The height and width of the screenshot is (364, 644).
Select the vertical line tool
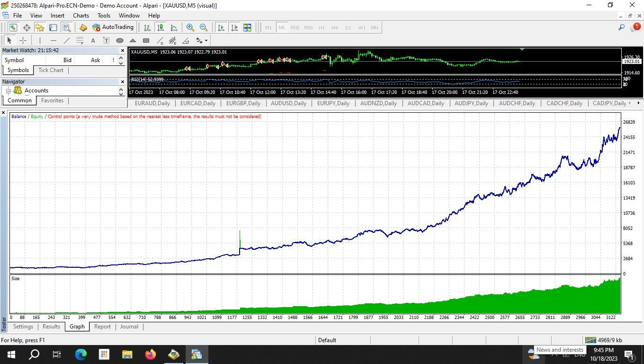click(40, 41)
